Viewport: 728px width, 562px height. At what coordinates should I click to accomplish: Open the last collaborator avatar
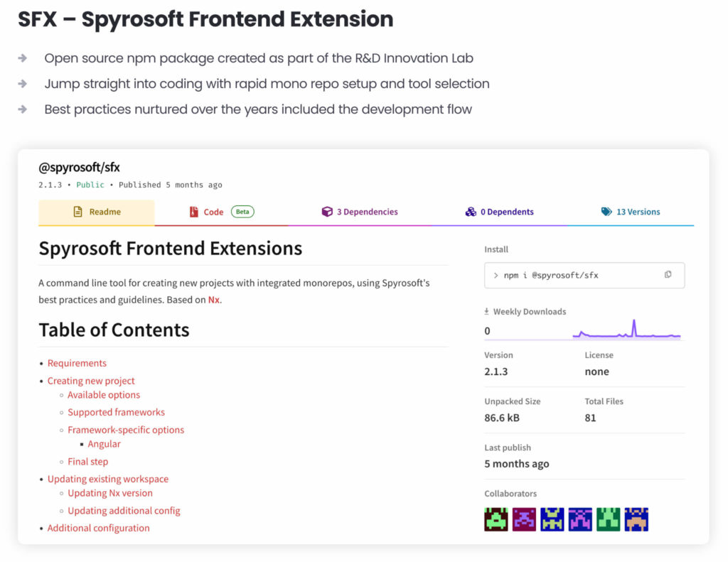636,519
